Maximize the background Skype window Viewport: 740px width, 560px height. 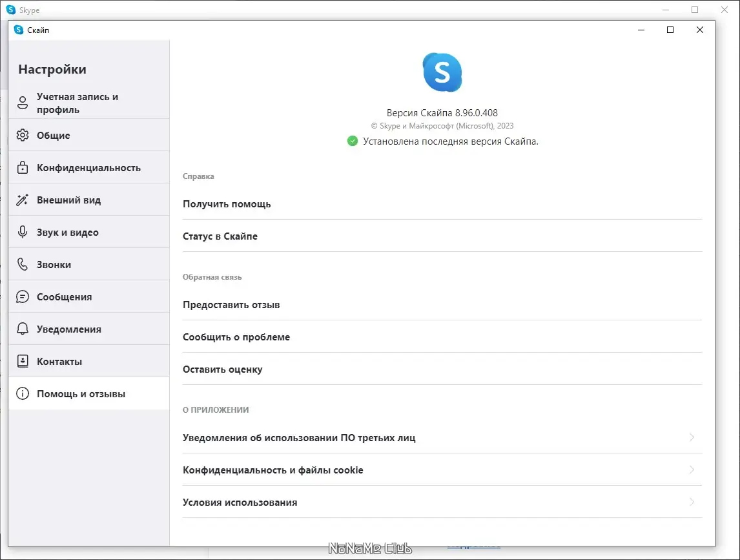pyautogui.click(x=695, y=10)
